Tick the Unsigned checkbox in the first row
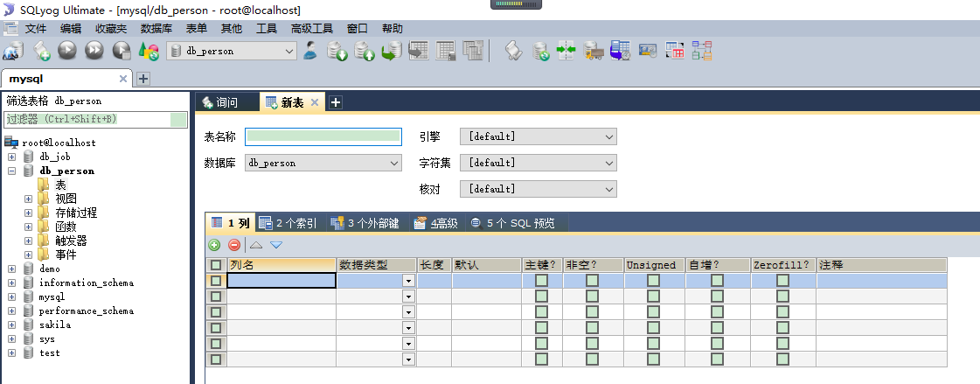 (x=654, y=280)
